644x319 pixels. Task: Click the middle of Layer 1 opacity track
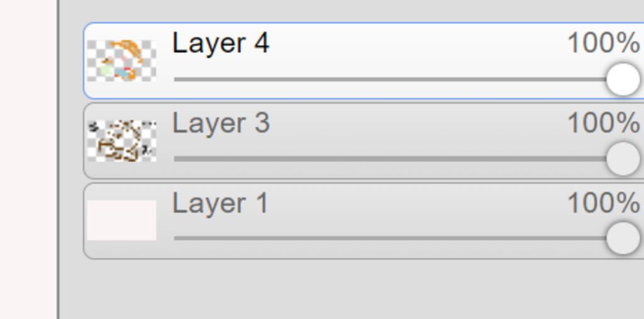(x=390, y=238)
